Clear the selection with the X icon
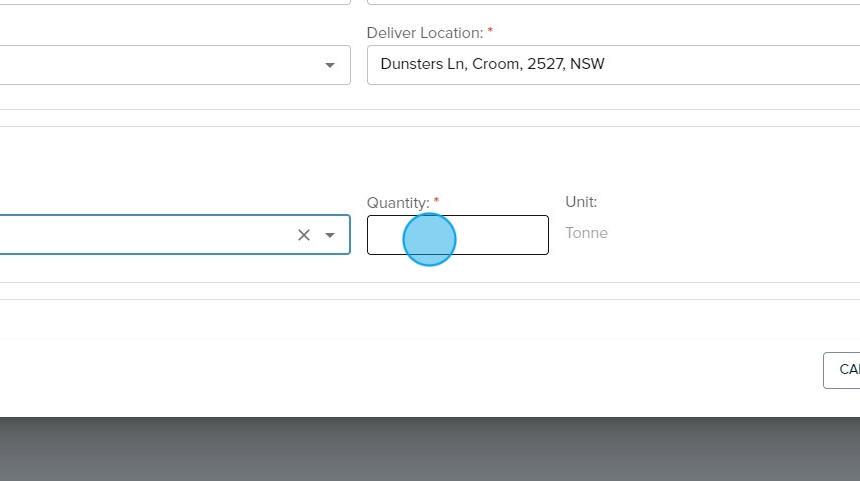 304,235
